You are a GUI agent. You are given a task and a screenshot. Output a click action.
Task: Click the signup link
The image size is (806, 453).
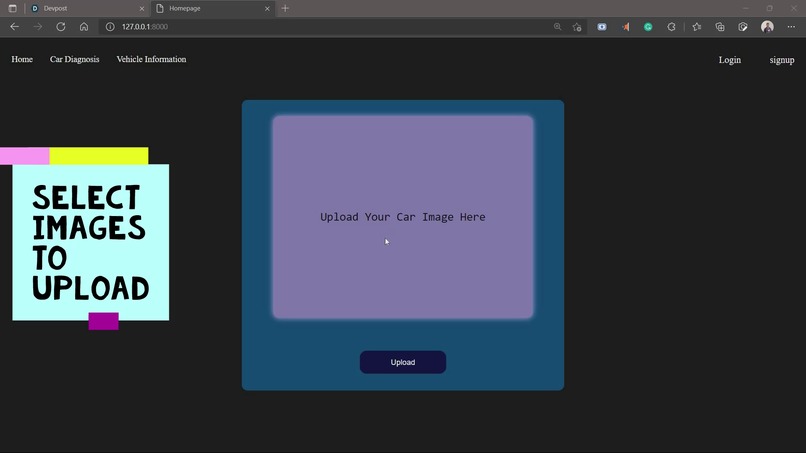(x=782, y=60)
